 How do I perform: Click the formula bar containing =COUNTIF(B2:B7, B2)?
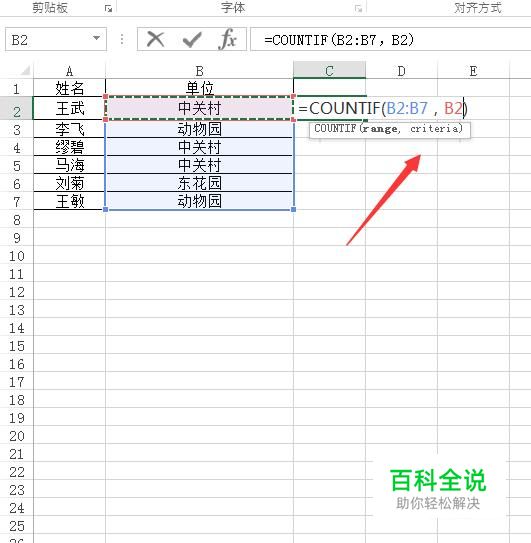click(390, 39)
